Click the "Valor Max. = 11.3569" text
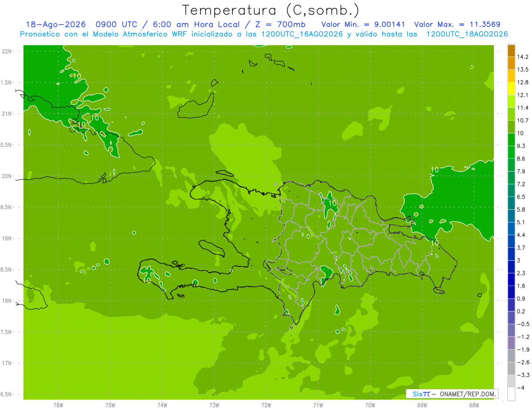This screenshot has width=532, height=411. click(x=458, y=24)
